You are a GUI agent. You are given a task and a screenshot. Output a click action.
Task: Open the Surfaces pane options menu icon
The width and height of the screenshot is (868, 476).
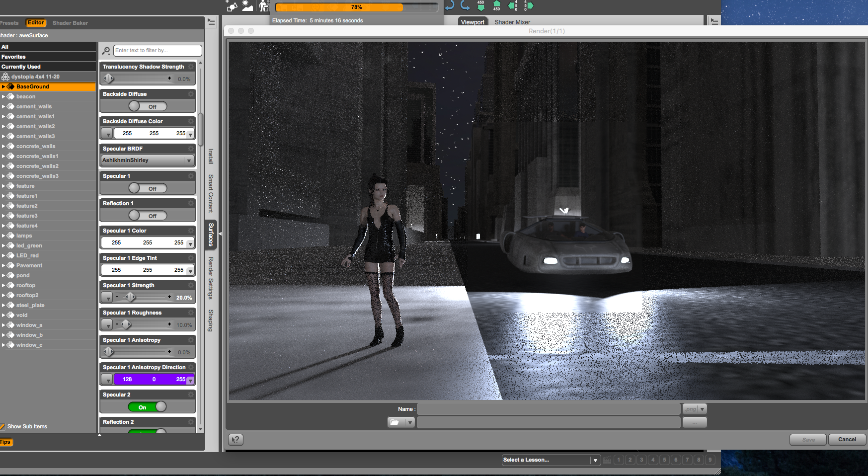pos(211,22)
